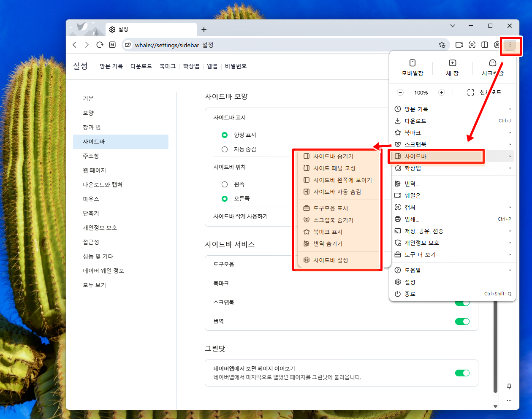Screen dimensions: 532x419
Task: Open the three-dot main menu button
Action: (x=510, y=45)
